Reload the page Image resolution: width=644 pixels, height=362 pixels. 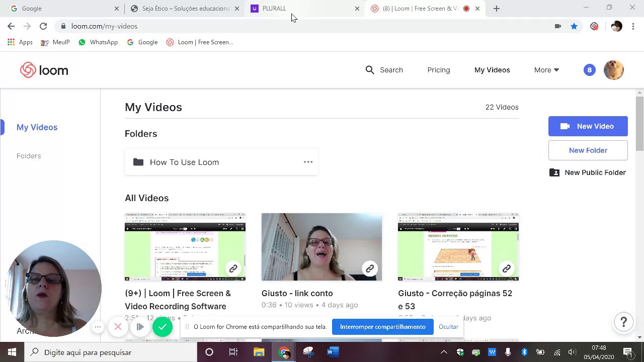click(43, 26)
